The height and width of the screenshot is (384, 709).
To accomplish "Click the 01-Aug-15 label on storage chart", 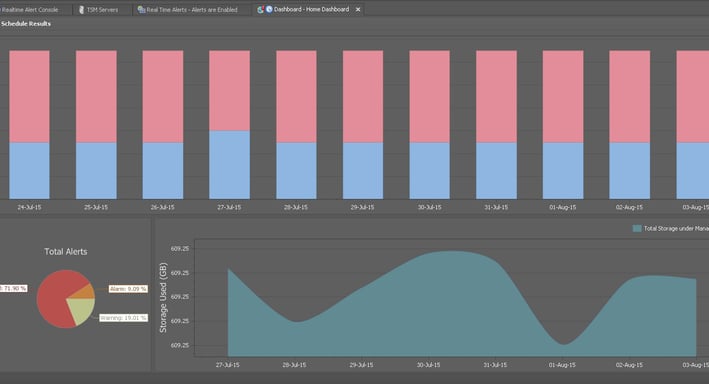I will pyautogui.click(x=562, y=365).
